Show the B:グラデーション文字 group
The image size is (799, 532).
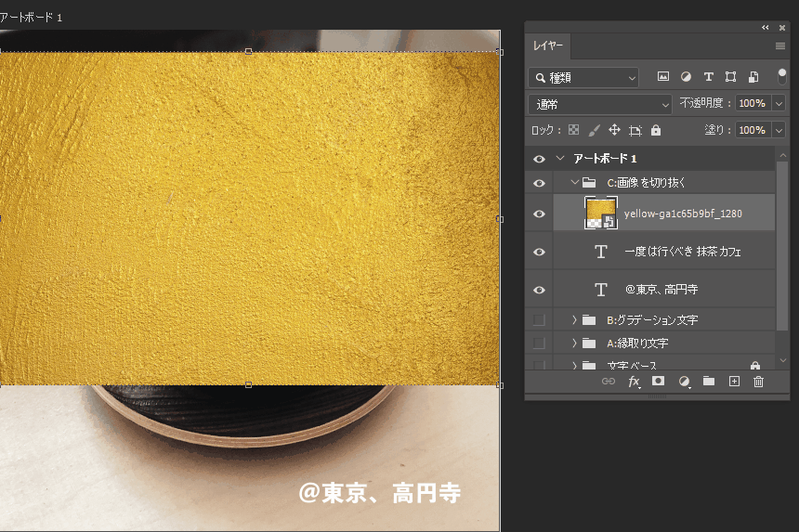click(539, 319)
